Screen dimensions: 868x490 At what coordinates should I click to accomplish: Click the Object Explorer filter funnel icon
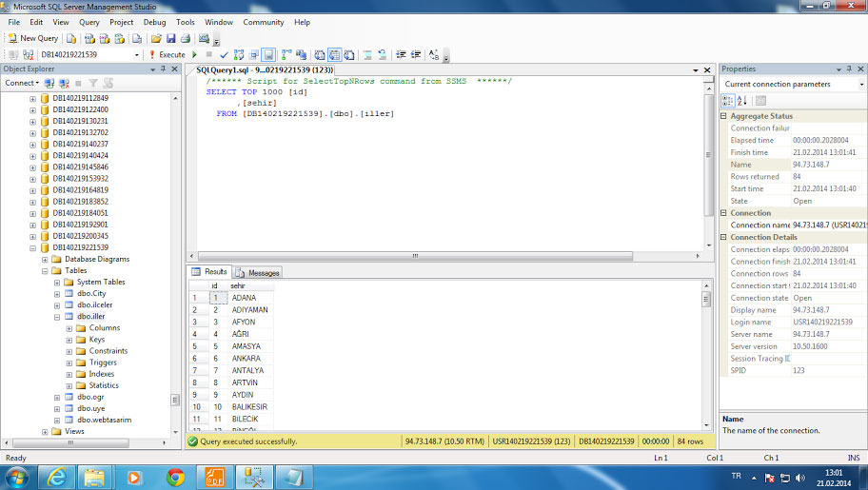(x=93, y=83)
